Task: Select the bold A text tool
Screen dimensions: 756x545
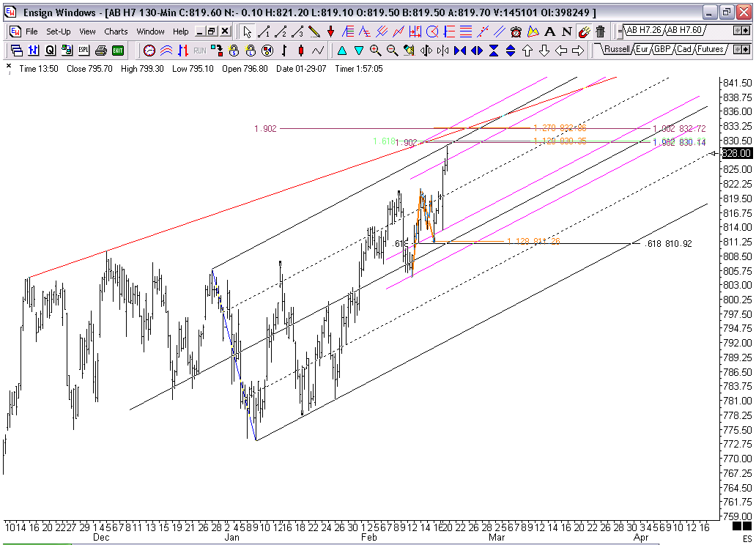Action: tap(549, 31)
